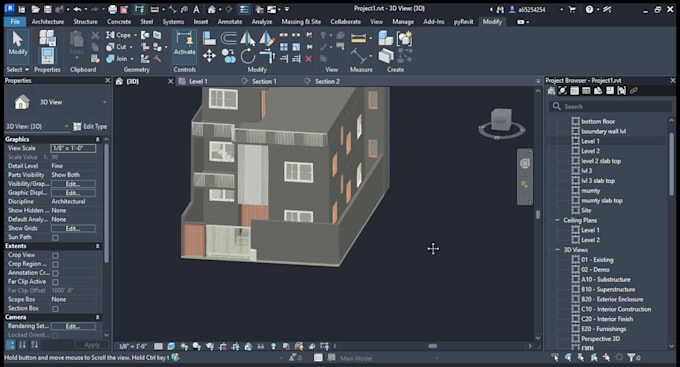
Task: Click Filter icon in status bar
Action: [x=631, y=357]
